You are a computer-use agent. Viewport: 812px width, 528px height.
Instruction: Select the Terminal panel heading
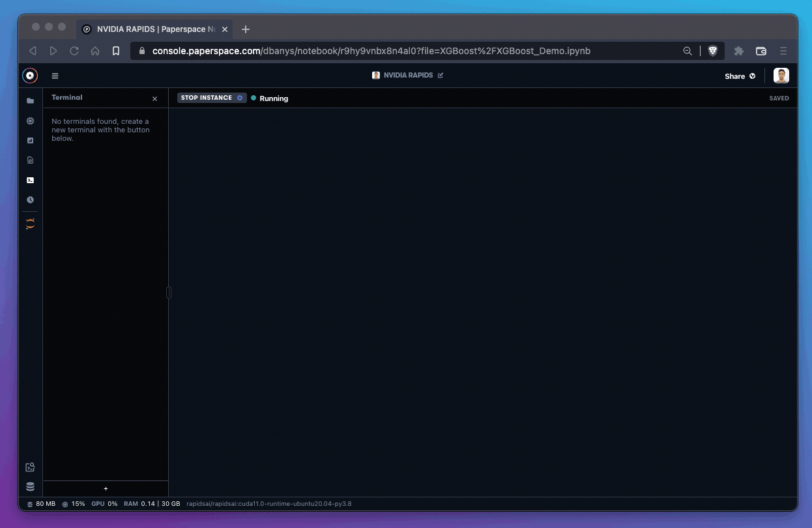coord(67,97)
